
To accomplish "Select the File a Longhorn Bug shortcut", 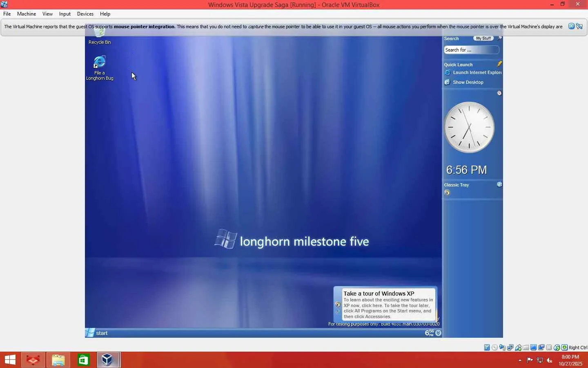I will (100, 68).
